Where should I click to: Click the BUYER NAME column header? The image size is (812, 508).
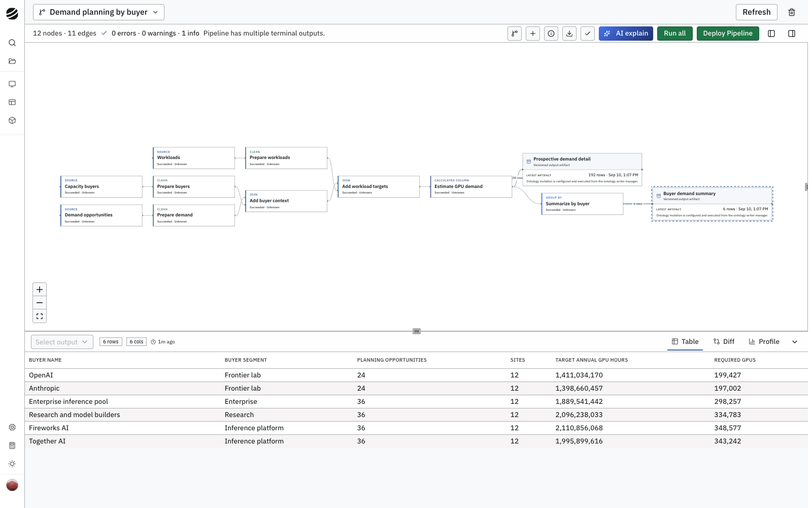45,360
